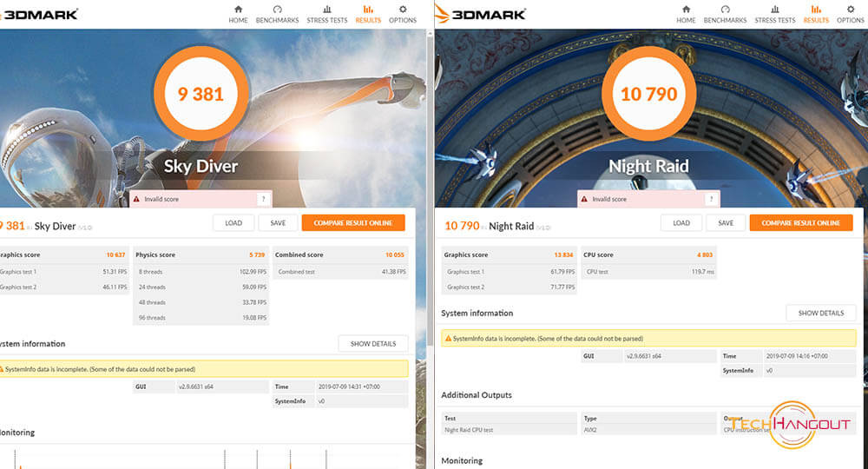Image resolution: width=868 pixels, height=469 pixels.
Task: Open STRESS TESTS in the Sky Diver window
Action: (327, 15)
